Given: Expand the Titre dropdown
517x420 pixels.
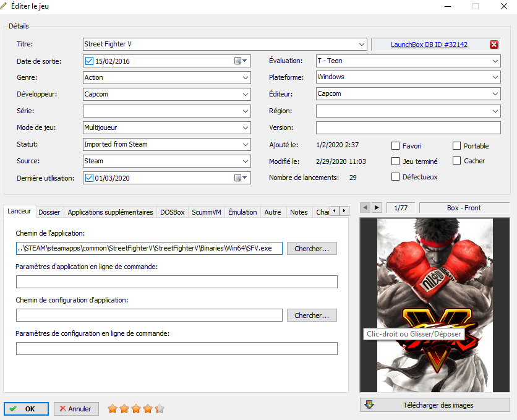Looking at the screenshot, I should point(362,44).
